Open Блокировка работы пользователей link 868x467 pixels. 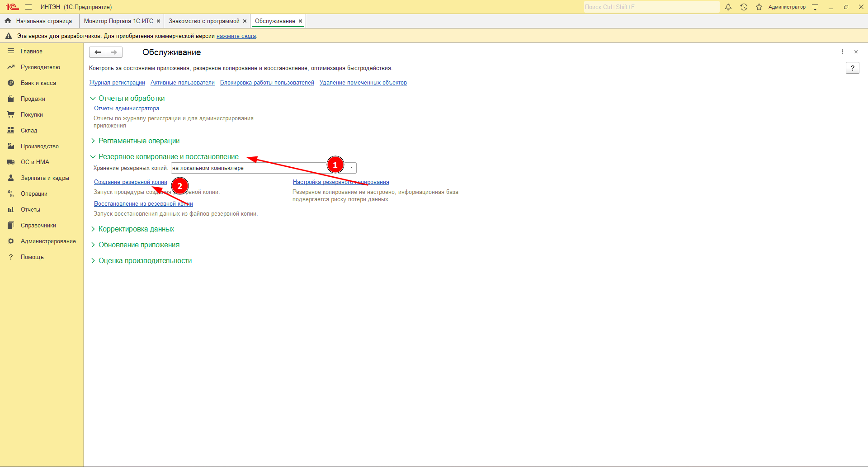(267, 83)
